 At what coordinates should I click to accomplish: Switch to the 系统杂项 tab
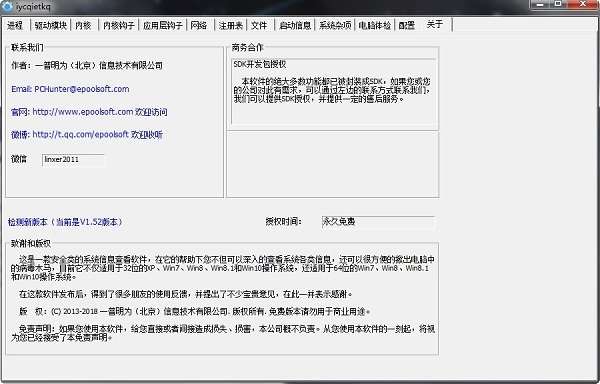[334, 25]
